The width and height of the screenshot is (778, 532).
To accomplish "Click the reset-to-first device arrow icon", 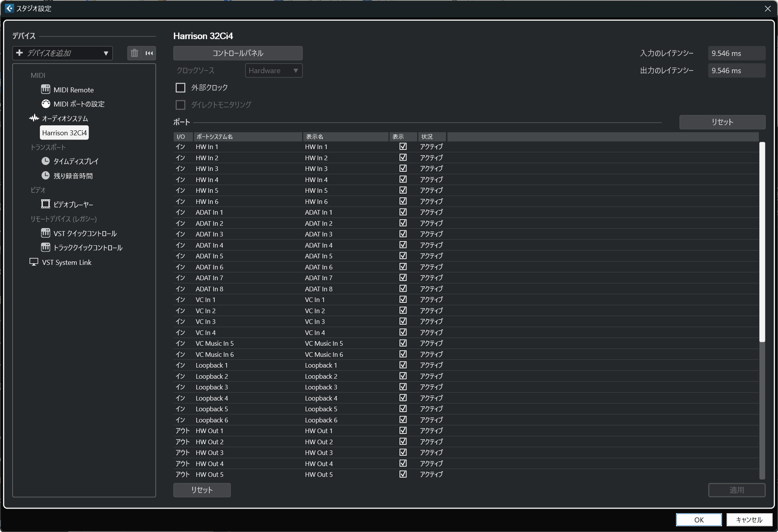I will click(149, 53).
